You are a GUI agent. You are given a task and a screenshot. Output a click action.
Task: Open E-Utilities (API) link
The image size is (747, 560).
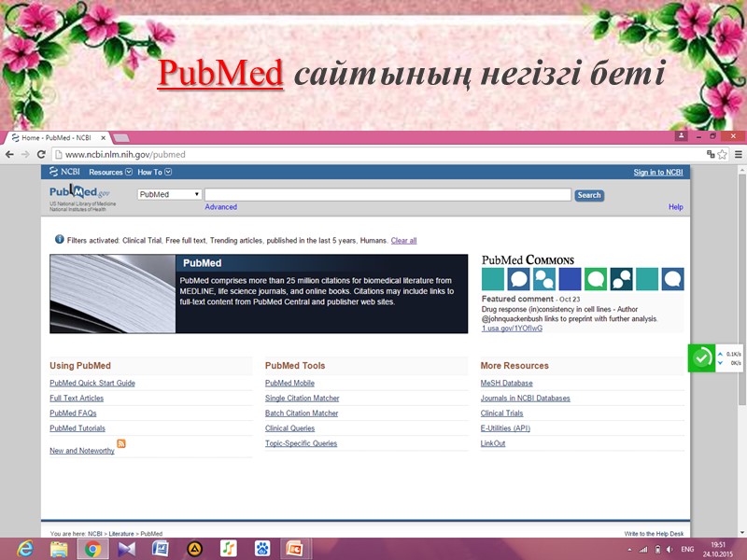pos(505,428)
